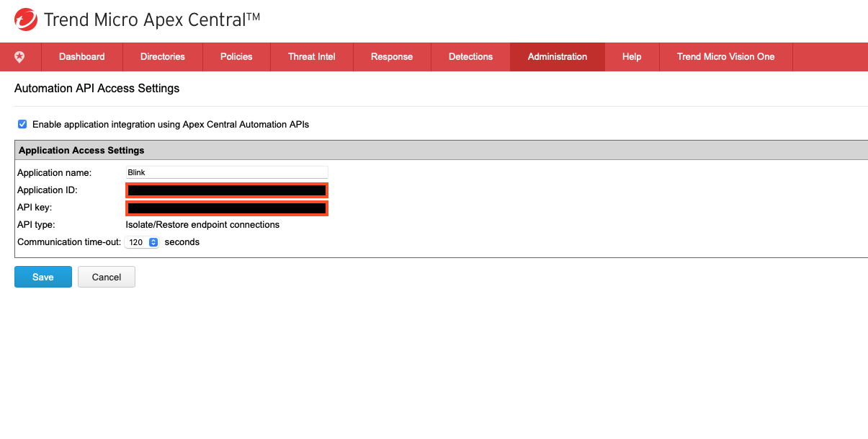
Task: Click the 'Automation API Access Settings' title
Action: coord(97,89)
